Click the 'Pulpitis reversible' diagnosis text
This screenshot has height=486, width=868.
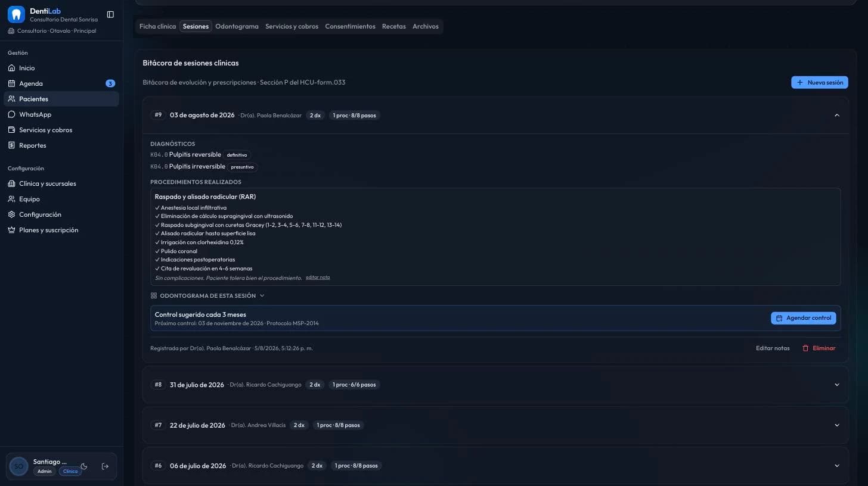coord(195,155)
